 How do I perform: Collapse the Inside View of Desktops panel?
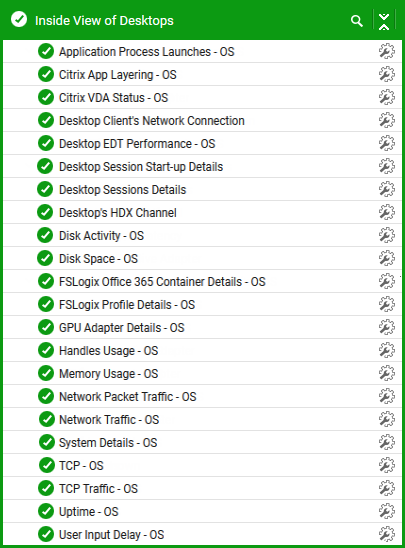click(x=384, y=22)
